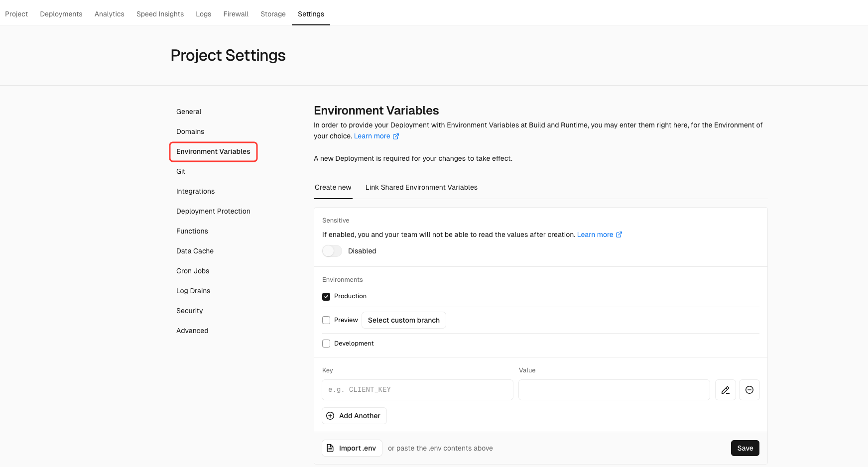868x467 pixels.
Task: Click the Save button
Action: [x=744, y=448]
